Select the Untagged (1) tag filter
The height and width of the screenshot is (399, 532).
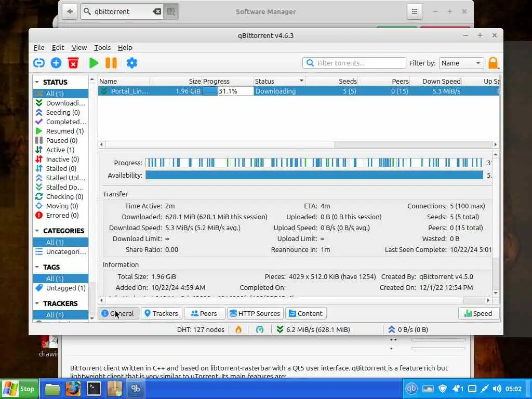click(61, 288)
